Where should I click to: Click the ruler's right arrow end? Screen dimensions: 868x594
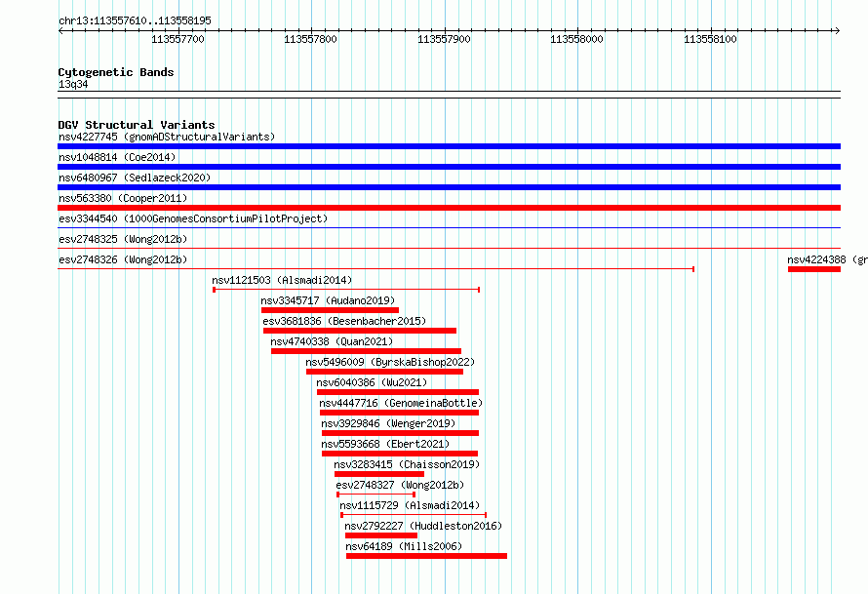(x=837, y=30)
